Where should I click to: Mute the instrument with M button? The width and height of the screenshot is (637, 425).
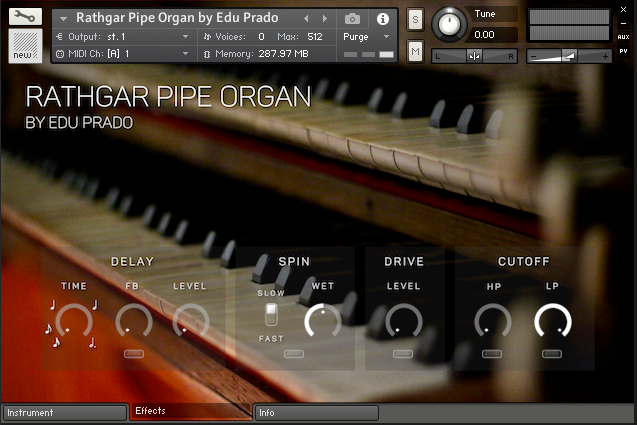[415, 50]
